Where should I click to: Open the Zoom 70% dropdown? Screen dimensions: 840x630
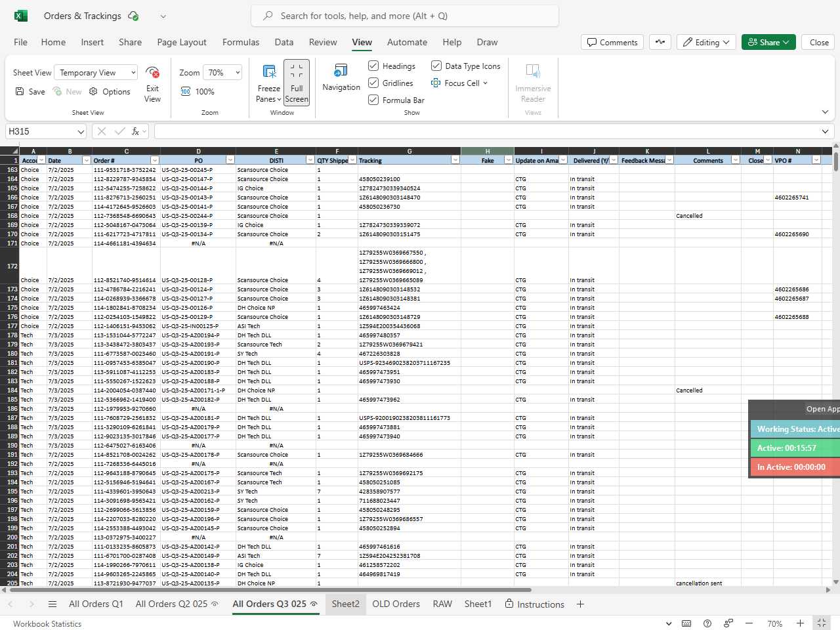pos(222,73)
